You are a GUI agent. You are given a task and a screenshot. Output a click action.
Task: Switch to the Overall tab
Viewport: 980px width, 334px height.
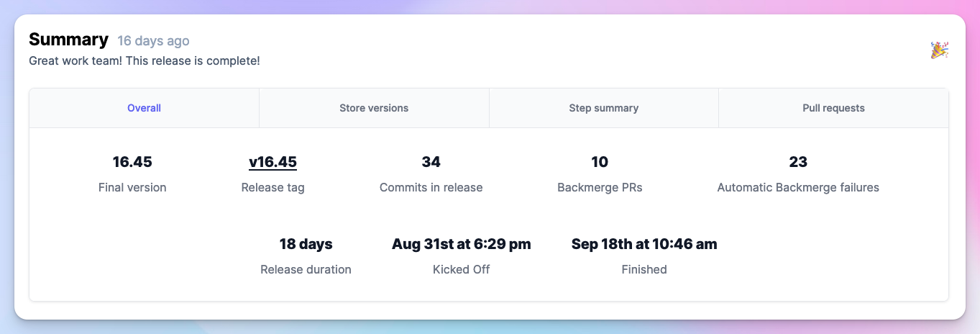pyautogui.click(x=144, y=108)
